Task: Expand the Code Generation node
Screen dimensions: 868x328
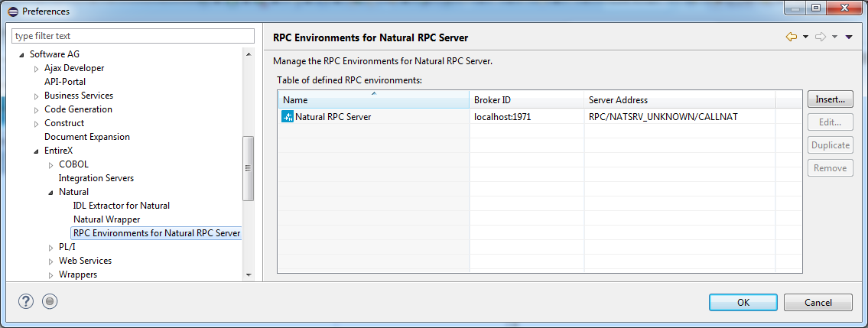Action: (x=37, y=109)
